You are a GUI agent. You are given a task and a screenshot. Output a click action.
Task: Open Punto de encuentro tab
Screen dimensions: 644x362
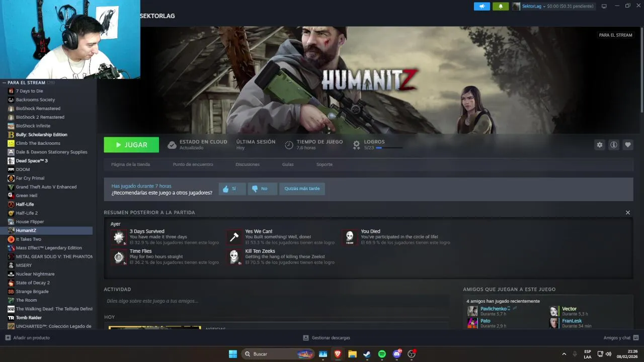tap(193, 164)
